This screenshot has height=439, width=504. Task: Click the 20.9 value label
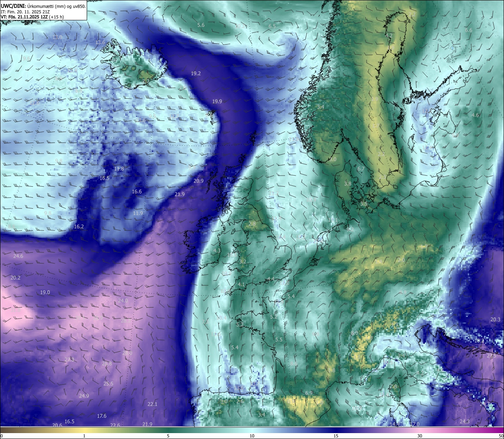(x=198, y=181)
